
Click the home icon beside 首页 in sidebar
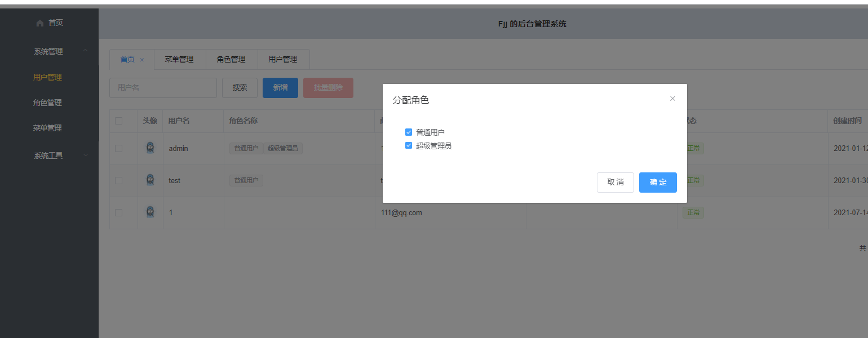click(x=39, y=23)
